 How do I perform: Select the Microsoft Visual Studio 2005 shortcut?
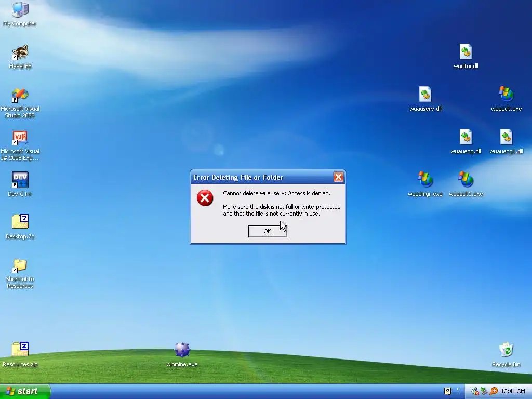tap(20, 103)
